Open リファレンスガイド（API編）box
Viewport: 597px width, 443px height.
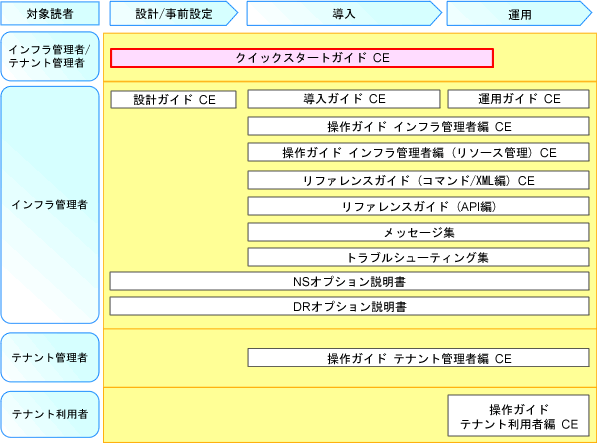click(418, 206)
